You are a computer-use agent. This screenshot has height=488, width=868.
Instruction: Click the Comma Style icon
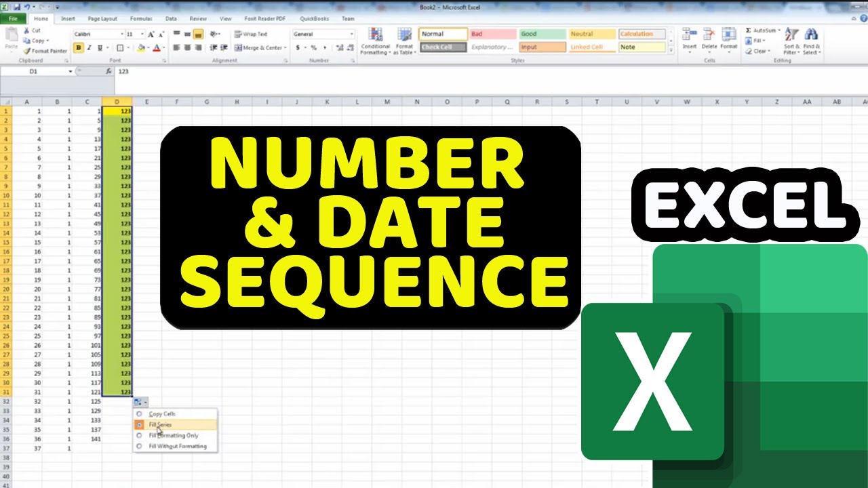325,47
